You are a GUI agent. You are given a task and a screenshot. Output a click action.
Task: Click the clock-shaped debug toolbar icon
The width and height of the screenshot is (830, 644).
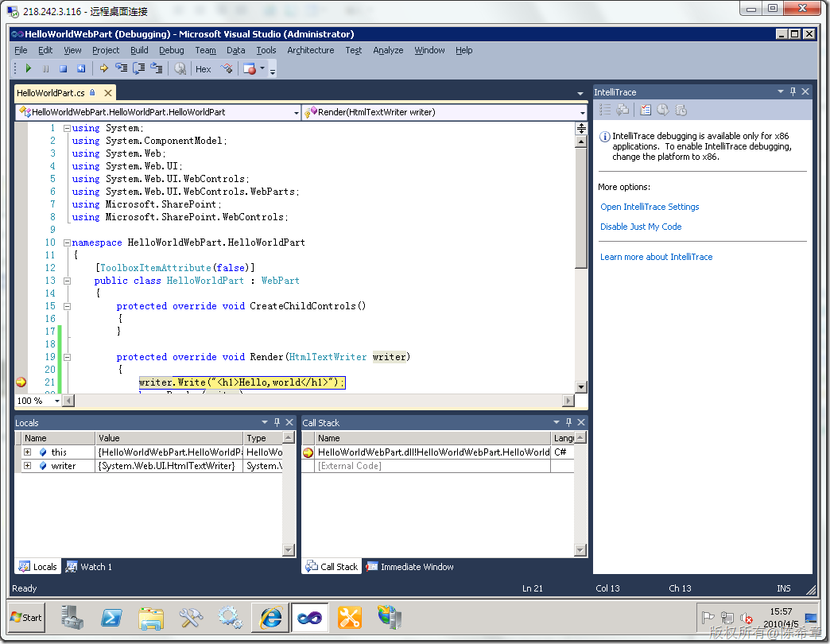pos(180,69)
